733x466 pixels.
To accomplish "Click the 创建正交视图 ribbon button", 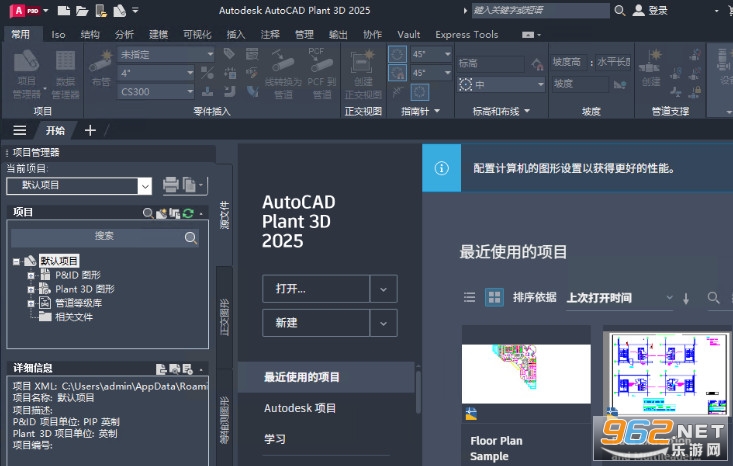I will pos(363,74).
